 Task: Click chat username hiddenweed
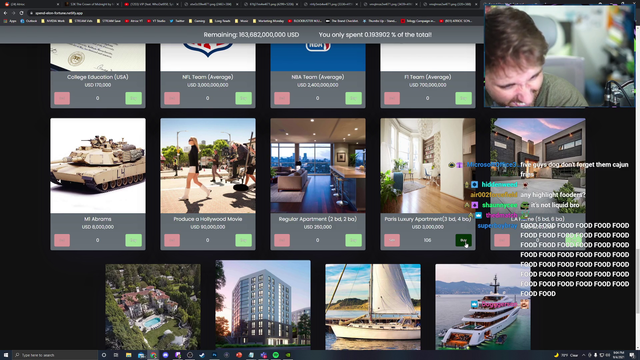coord(499,184)
